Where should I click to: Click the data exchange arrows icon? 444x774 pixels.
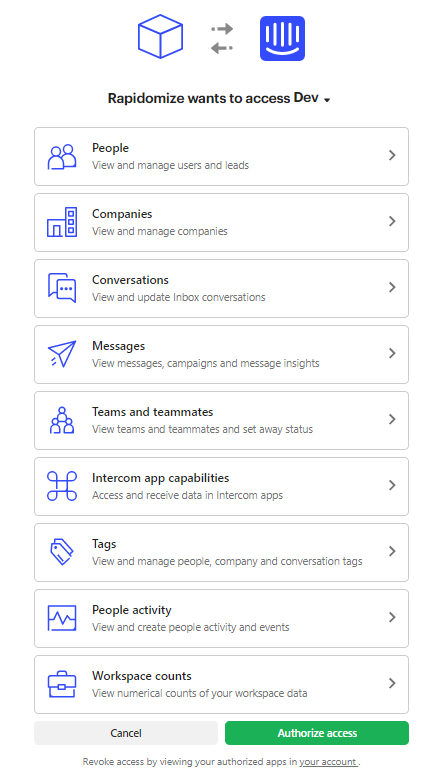pyautogui.click(x=222, y=38)
